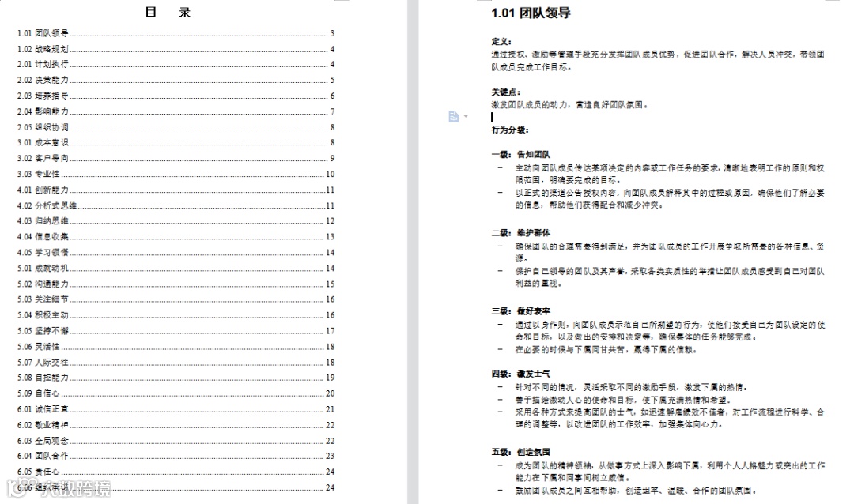
Task: Click the paste options icon beside the page
Action: (454, 116)
